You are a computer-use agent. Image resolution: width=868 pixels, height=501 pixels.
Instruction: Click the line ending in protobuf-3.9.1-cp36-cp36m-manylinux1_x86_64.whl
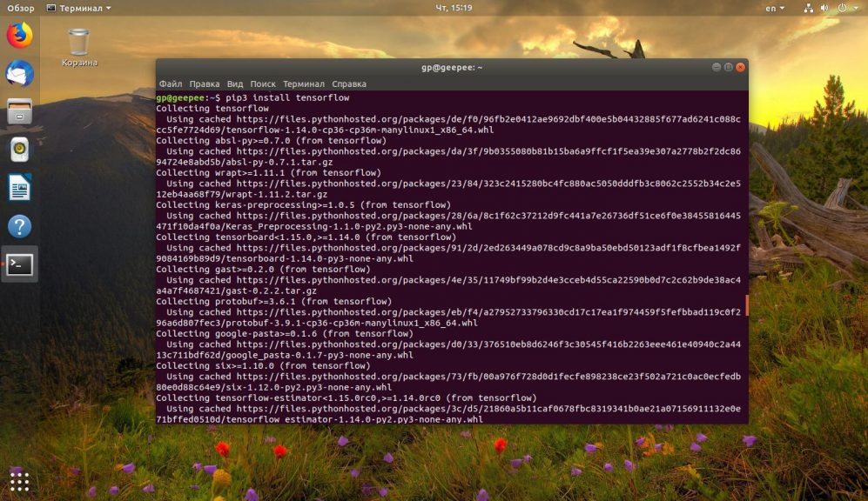pyautogui.click(x=317, y=323)
